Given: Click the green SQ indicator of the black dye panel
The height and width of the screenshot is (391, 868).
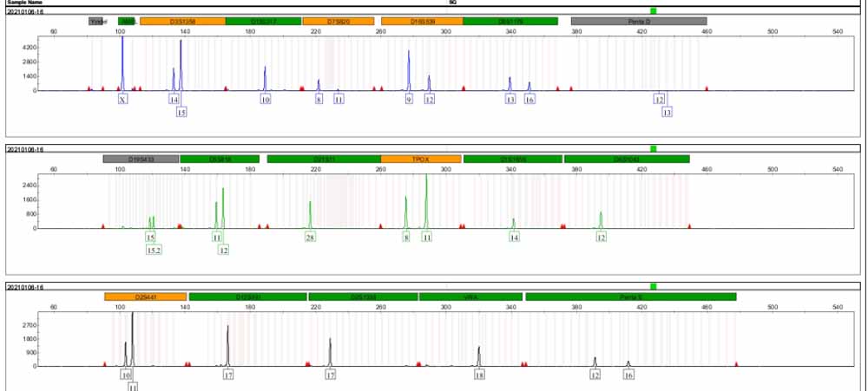Looking at the screenshot, I should click(x=654, y=286).
